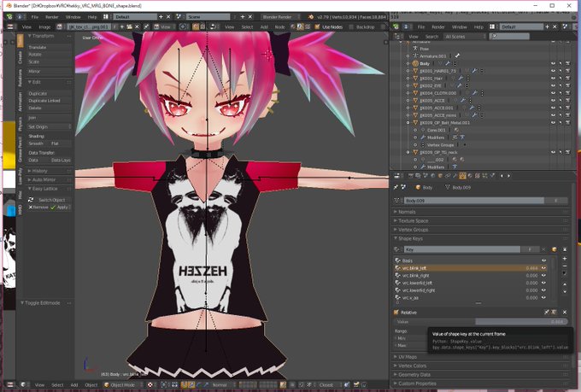Click the Set Origin button
581x392 pixels.
click(50, 126)
